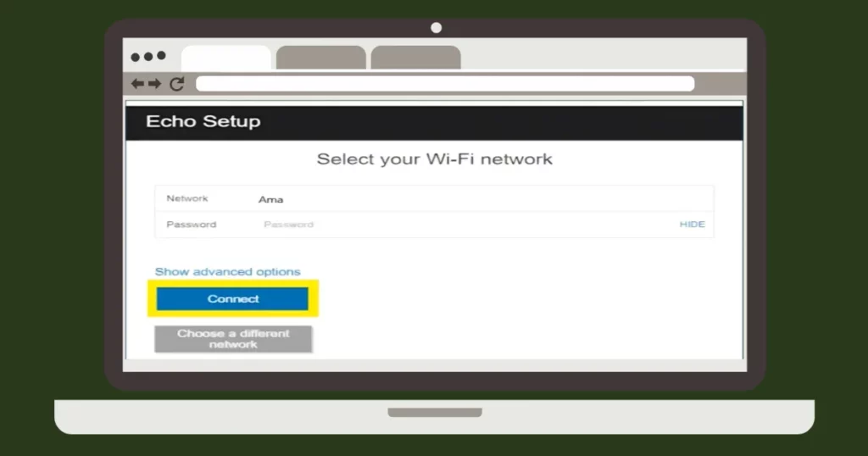
Task: Reload the page with the refresh icon
Action: click(177, 84)
